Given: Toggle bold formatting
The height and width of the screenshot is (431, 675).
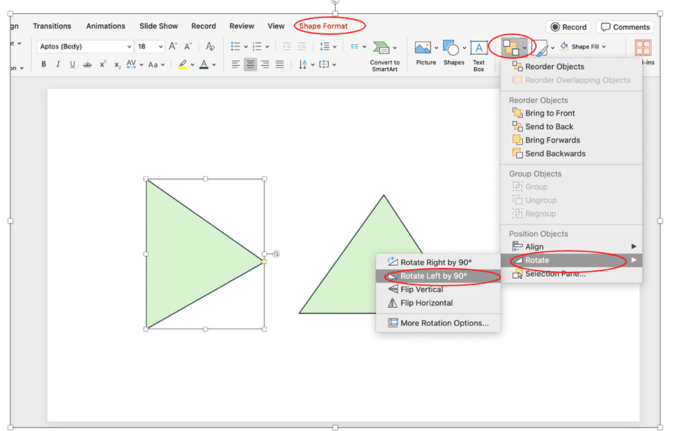Looking at the screenshot, I should (x=43, y=65).
